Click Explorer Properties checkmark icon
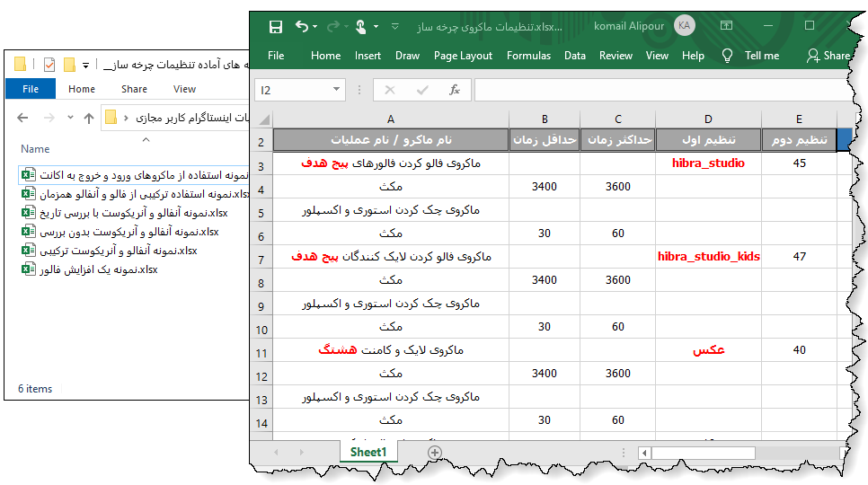Image resolution: width=868 pixels, height=485 pixels. (x=49, y=65)
